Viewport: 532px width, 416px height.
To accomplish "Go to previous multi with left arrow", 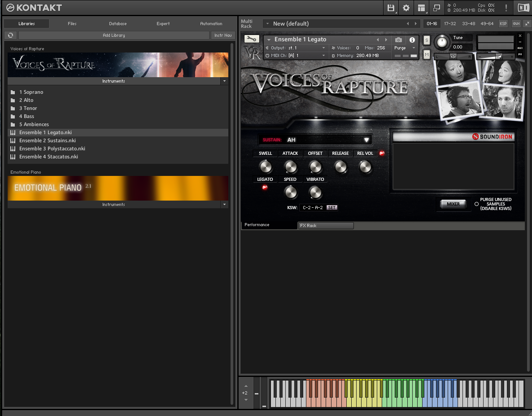I will (408, 24).
